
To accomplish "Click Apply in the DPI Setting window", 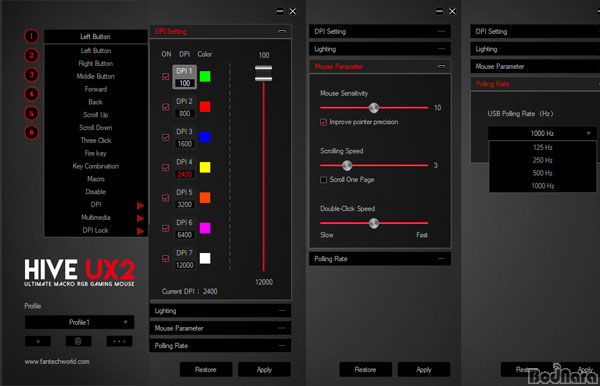I will coord(264,370).
